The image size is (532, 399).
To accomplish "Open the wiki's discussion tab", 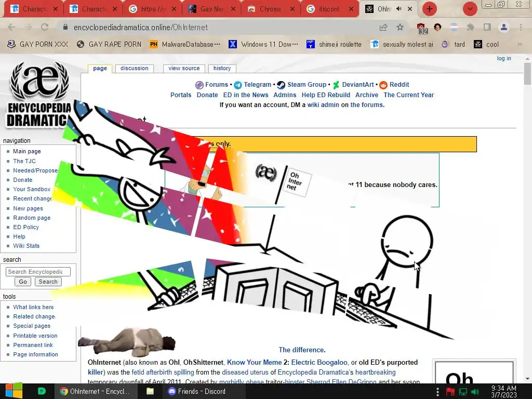I will coord(135,68).
